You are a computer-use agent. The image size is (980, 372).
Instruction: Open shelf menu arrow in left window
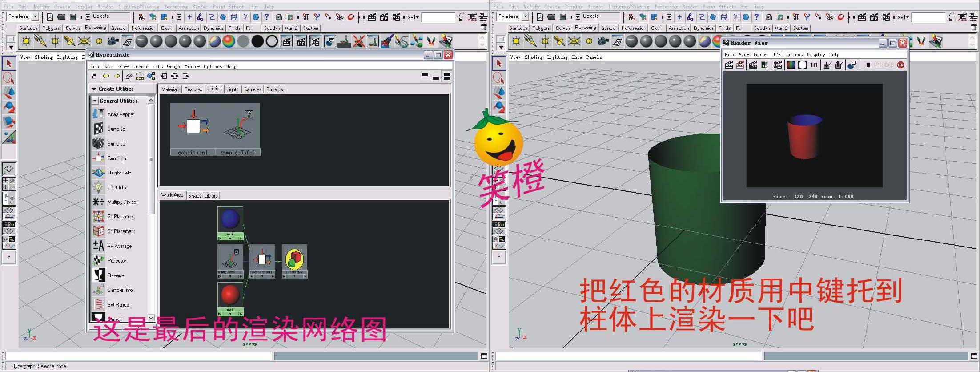tap(11, 46)
